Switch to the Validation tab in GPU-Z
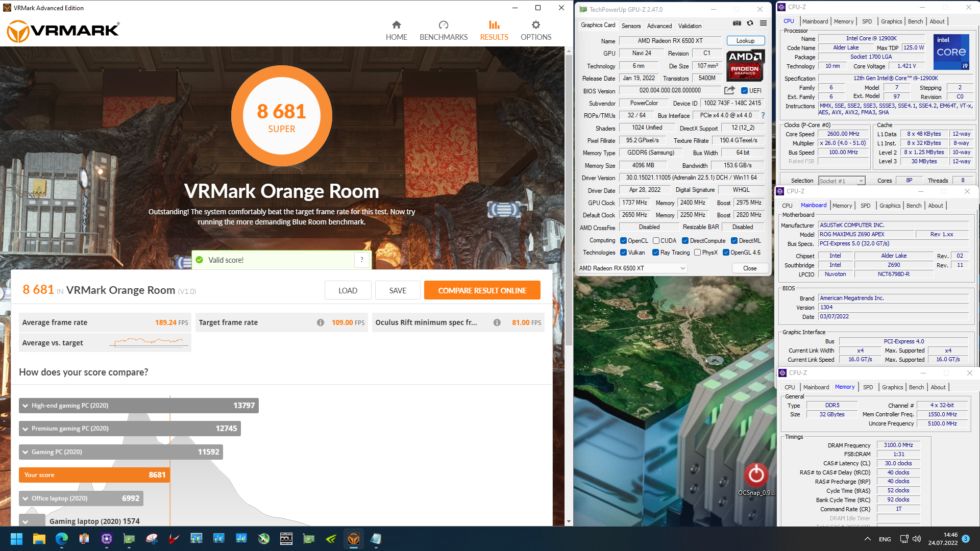 pos(690,26)
